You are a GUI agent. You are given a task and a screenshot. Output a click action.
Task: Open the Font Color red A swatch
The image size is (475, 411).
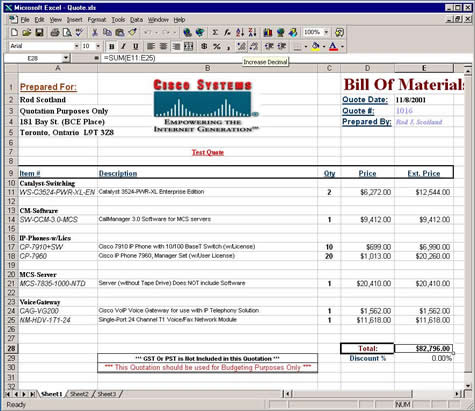(x=333, y=46)
